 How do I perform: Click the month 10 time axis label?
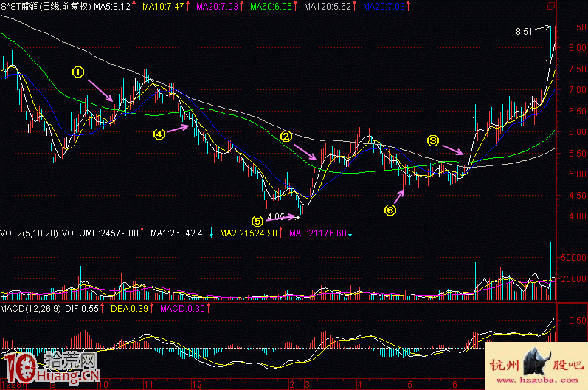pos(103,385)
